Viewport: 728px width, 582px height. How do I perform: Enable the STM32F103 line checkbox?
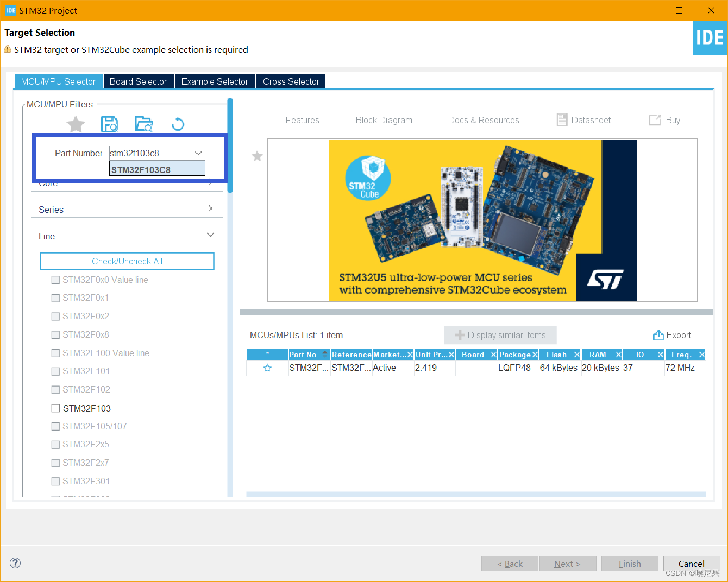[x=55, y=408]
